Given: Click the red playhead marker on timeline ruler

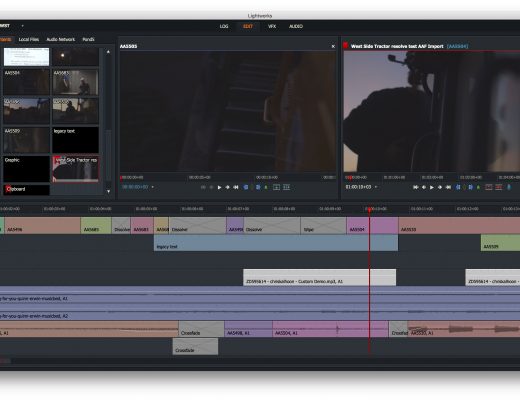Looking at the screenshot, I should [x=369, y=209].
